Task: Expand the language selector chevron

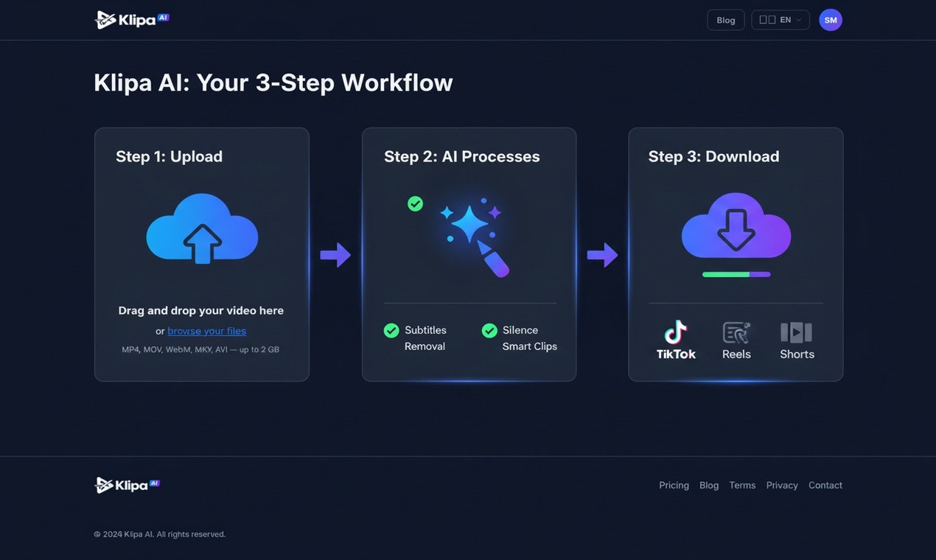Action: (799, 20)
